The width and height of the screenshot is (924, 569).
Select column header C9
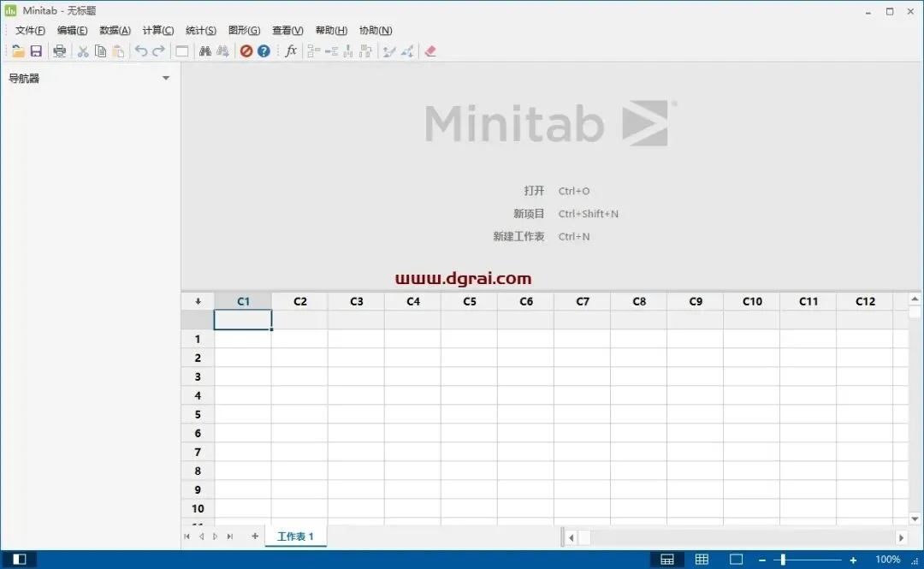click(696, 301)
